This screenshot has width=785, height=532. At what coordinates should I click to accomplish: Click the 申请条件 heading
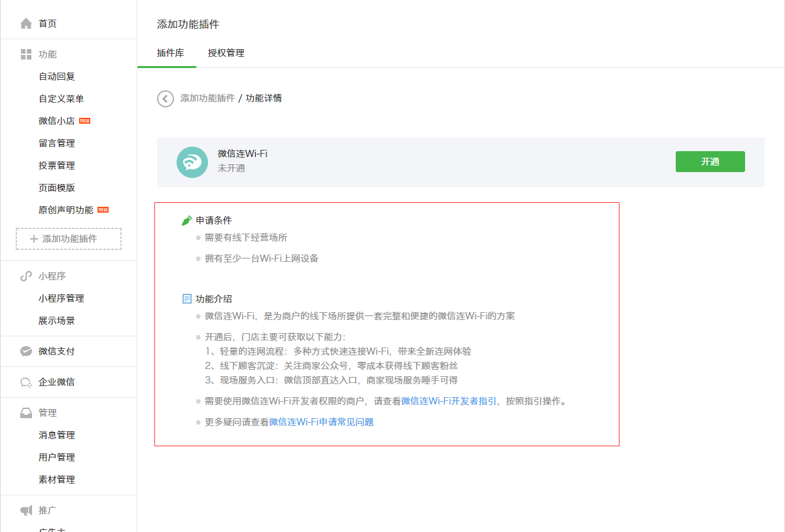[x=214, y=221]
